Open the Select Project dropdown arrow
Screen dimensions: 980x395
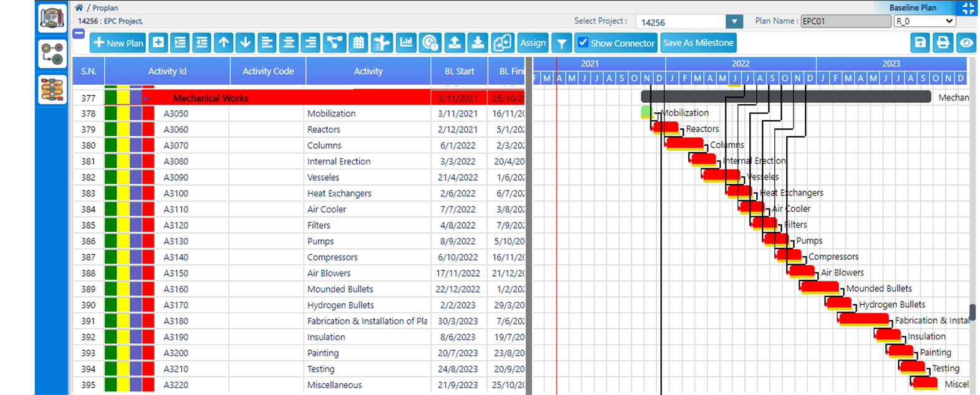point(734,22)
